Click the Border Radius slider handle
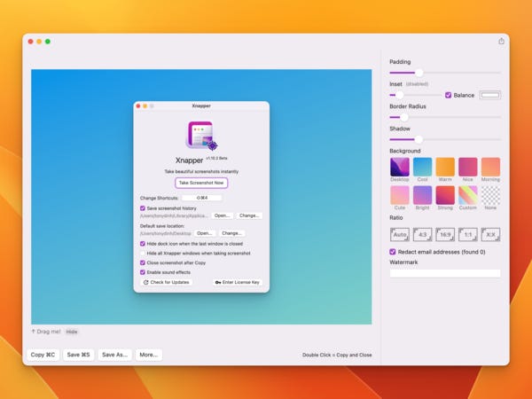Screen dimensions: 532x399 point(404,117)
